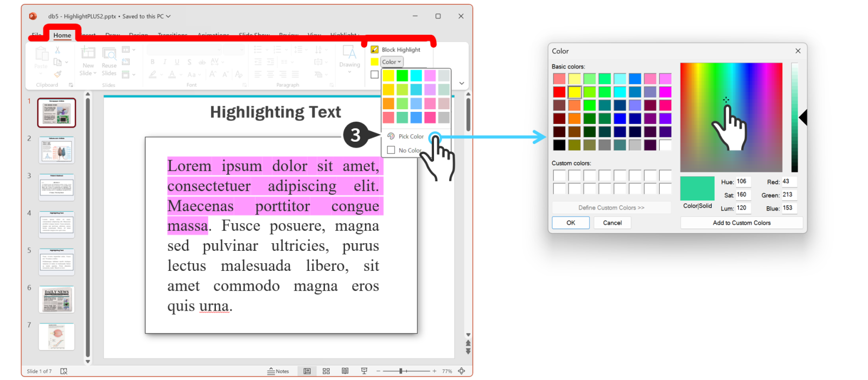Select slide 2 thumbnail
Screen dimensions: 868x380
[56, 150]
